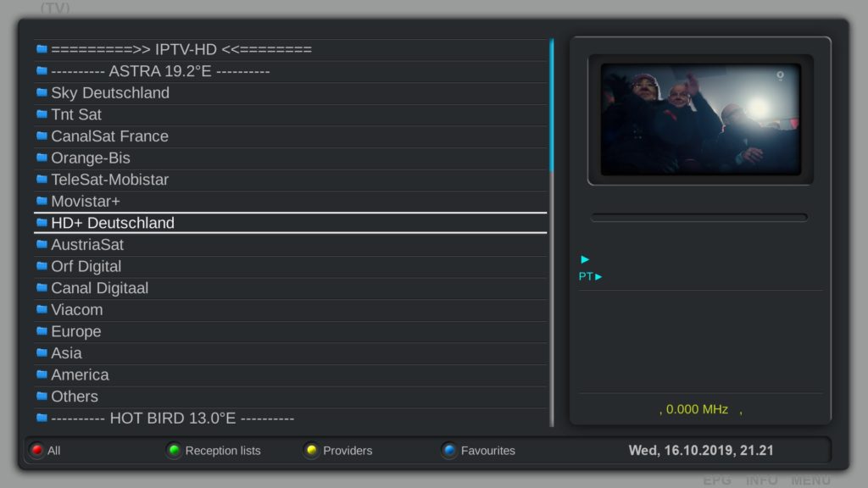
Task: Select the CanalSat France bouquet
Action: pyautogui.click(x=291, y=136)
